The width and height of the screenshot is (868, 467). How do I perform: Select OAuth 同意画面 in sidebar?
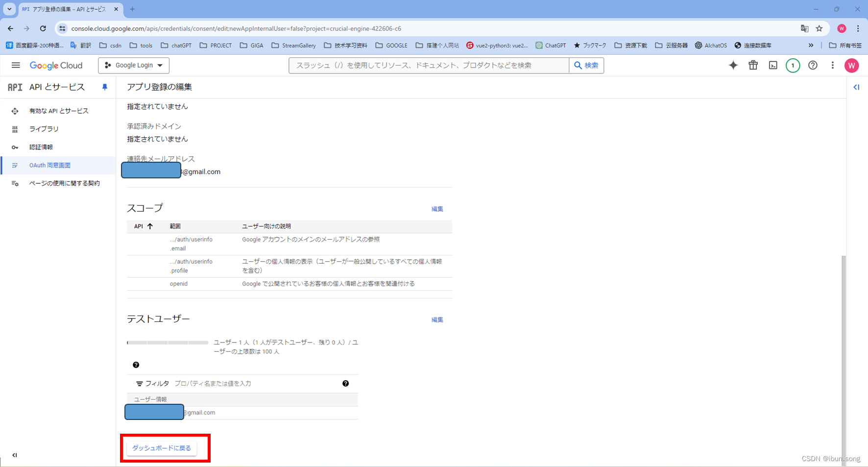point(58,165)
